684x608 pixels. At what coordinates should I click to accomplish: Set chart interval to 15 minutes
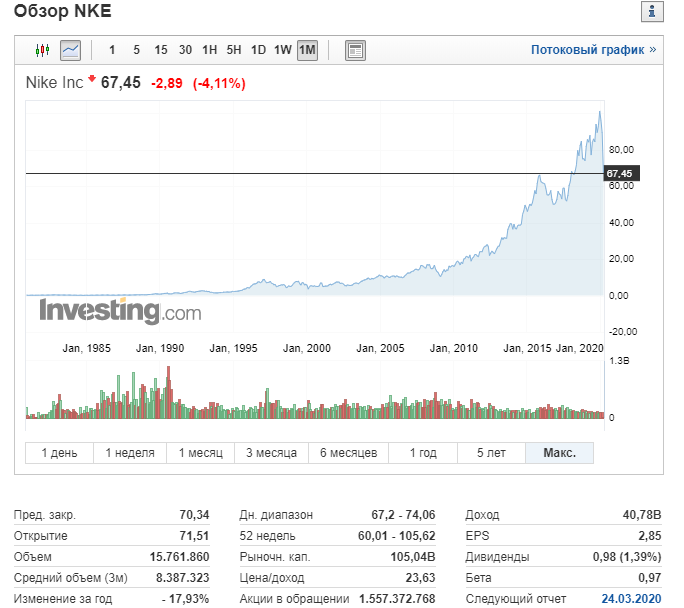click(x=161, y=50)
